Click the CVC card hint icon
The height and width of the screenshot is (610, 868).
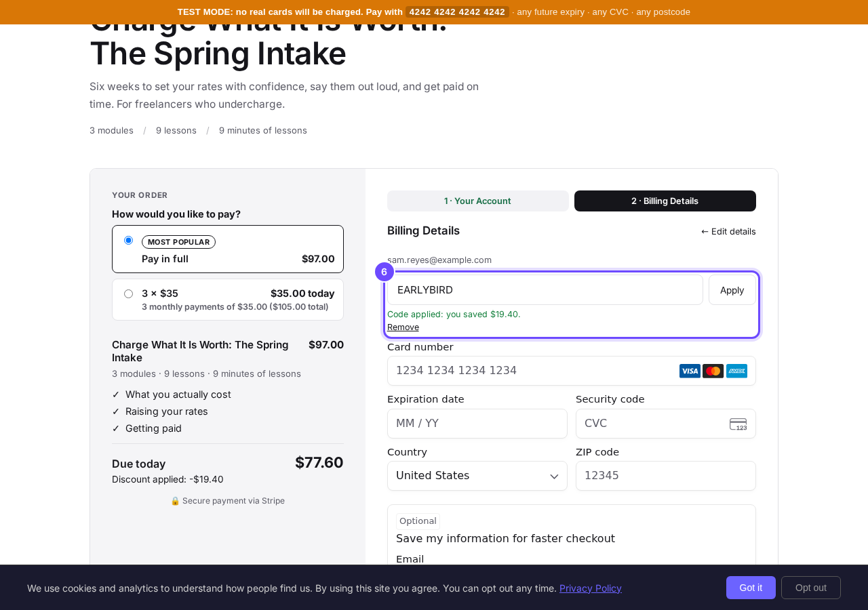738,424
